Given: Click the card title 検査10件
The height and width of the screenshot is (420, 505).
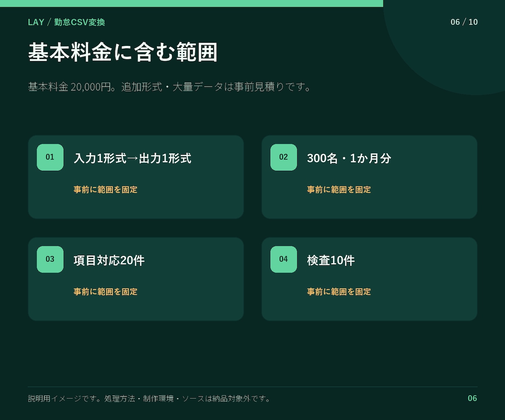Looking at the screenshot, I should [331, 261].
